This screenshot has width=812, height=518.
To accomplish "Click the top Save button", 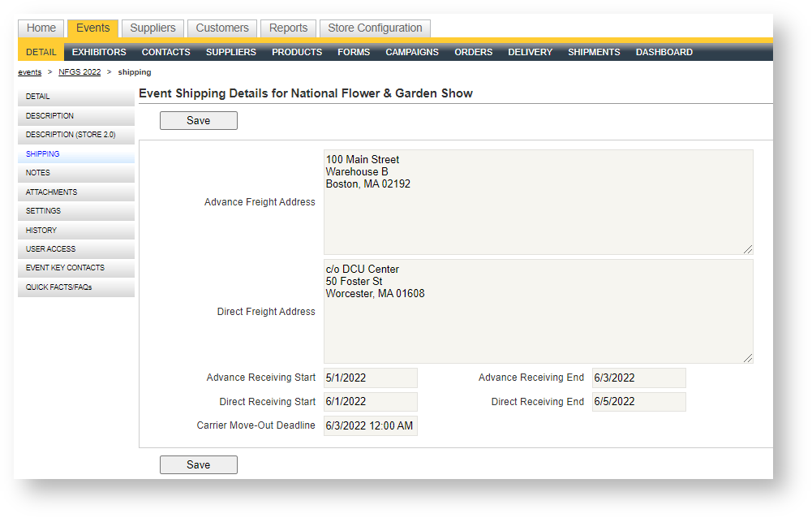I will 199,120.
